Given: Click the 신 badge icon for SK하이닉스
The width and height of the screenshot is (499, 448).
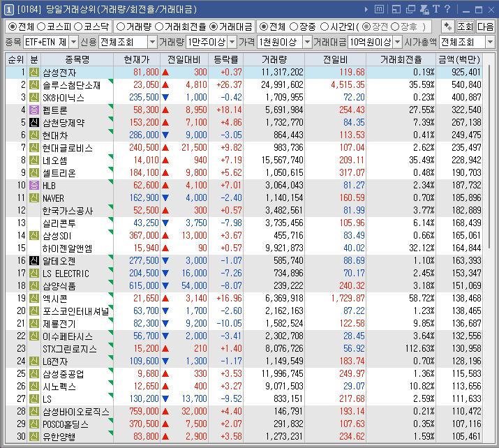Looking at the screenshot, I should (x=34, y=98).
